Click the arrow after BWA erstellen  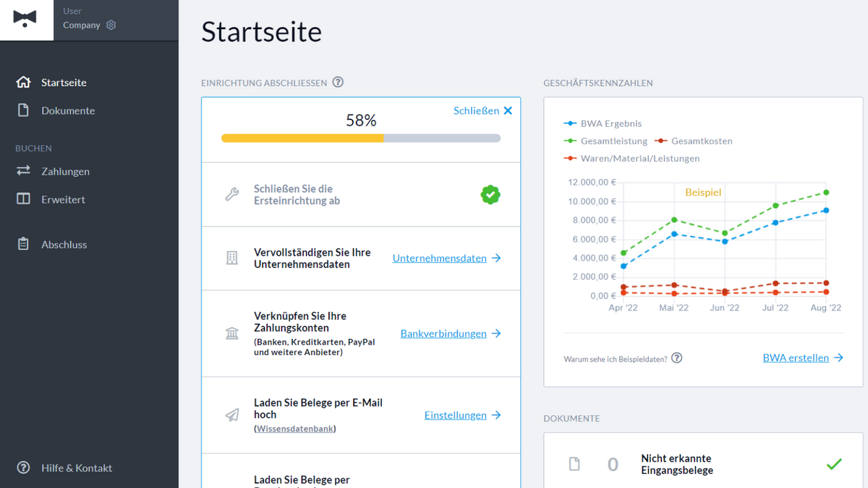click(839, 358)
